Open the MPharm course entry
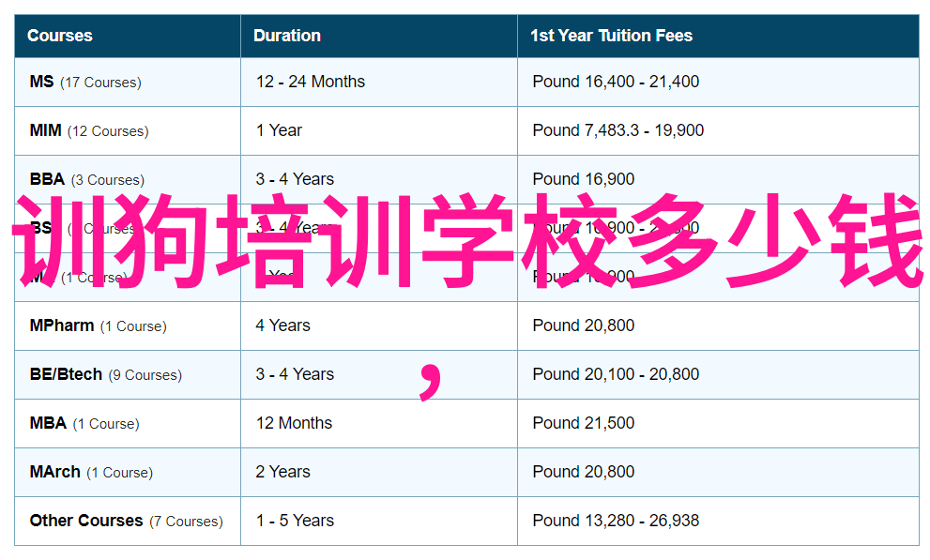Viewport: 930px width, 560px height. (62, 325)
